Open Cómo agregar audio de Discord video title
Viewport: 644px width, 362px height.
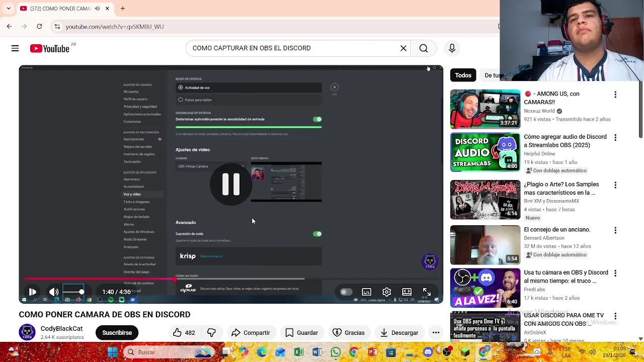565,141
